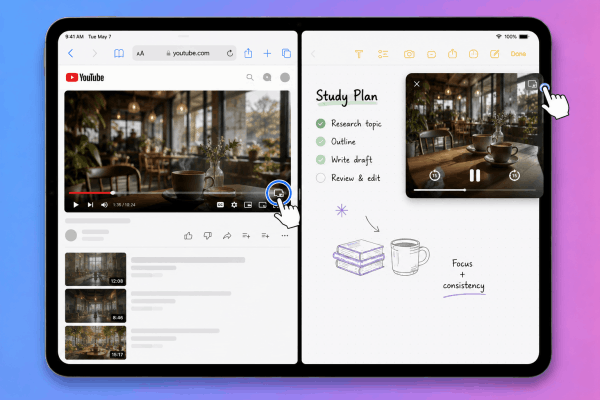Image resolution: width=600 pixels, height=400 pixels.
Task: Seek on the floating video progress bar
Action: (474, 190)
